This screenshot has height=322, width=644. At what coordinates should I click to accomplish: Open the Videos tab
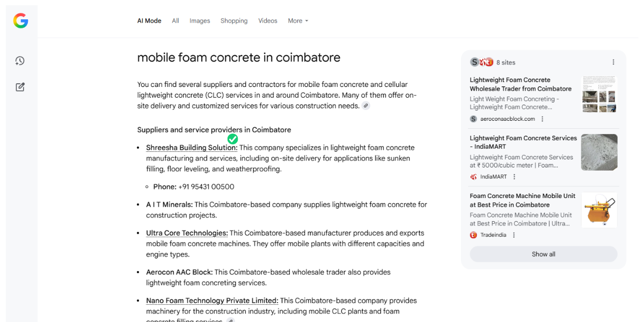click(268, 21)
